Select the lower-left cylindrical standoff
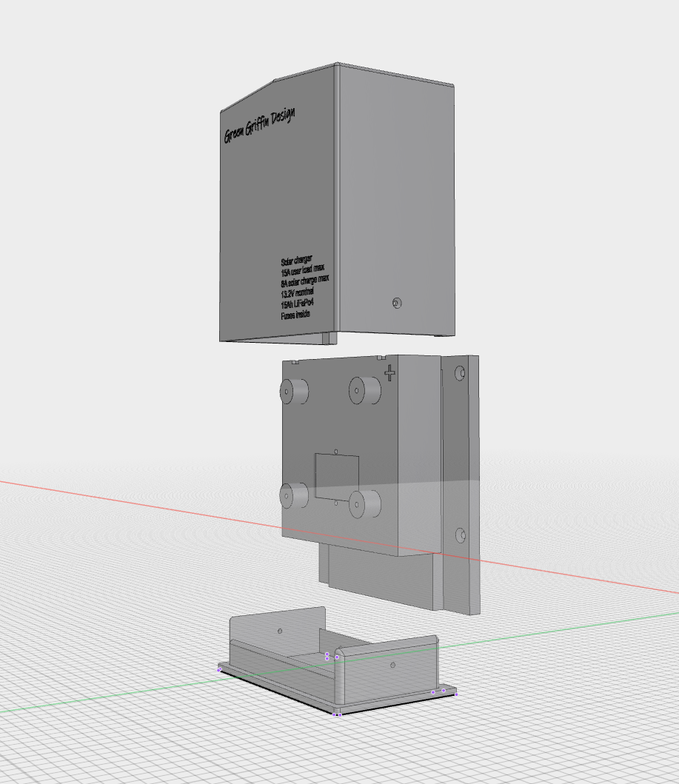Image resolution: width=679 pixels, height=784 pixels. 293,495
